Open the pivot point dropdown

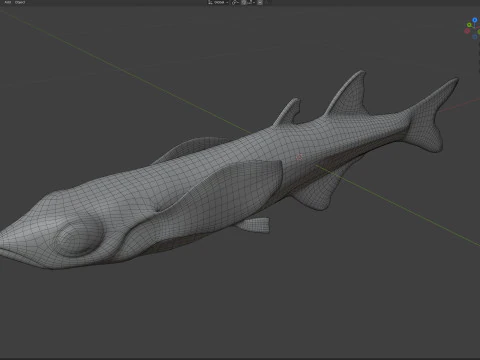point(235,2)
